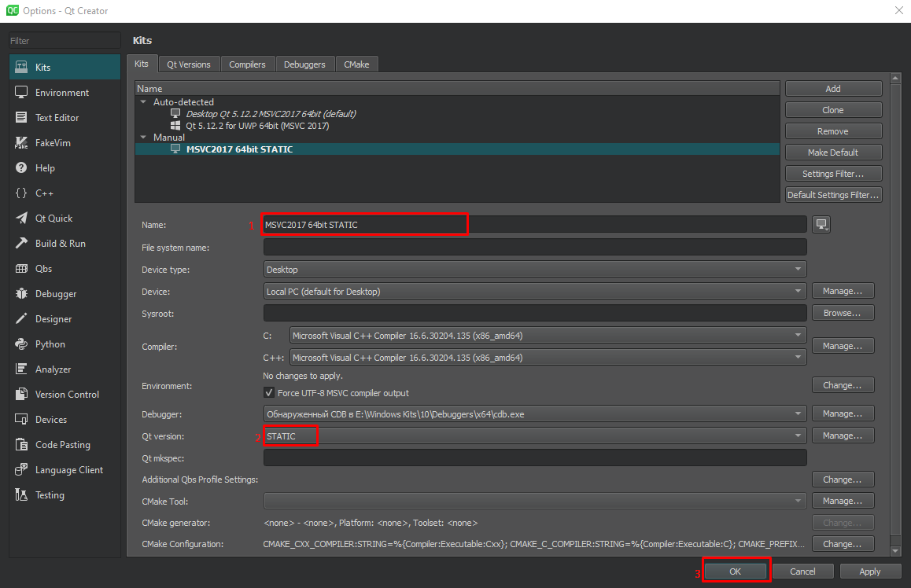The image size is (911, 588).
Task: Switch to the Qt Versions tab
Action: click(189, 64)
